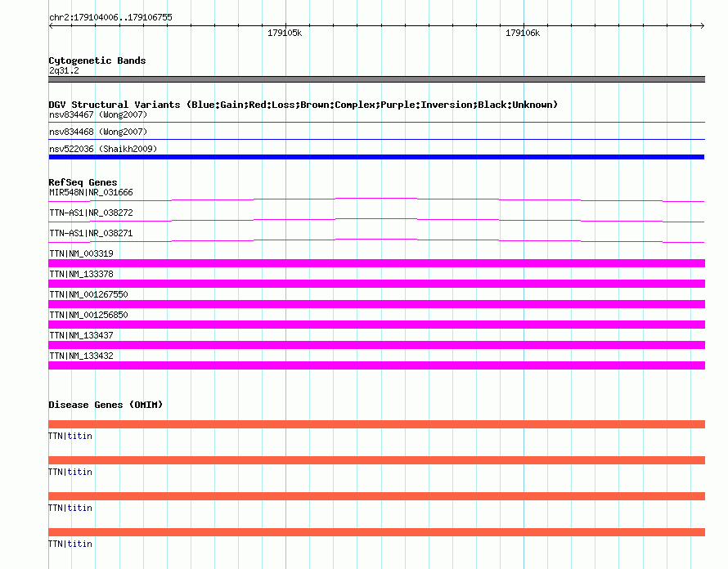Click the nsv834467 (Wong2007) variant label
The width and height of the screenshot is (728, 569).
coord(98,114)
